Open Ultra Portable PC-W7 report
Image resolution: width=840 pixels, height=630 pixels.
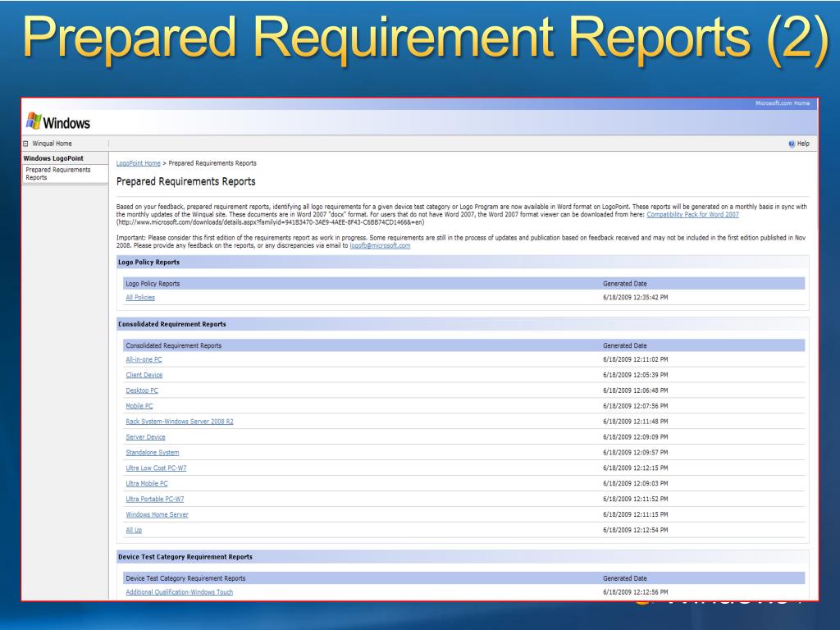point(155,500)
